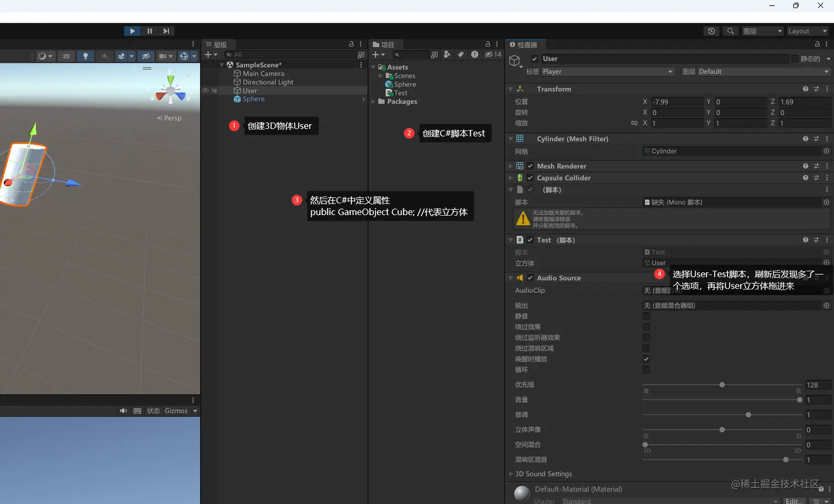Click the Scene camera settings icon
834x504 pixels.
(x=163, y=56)
